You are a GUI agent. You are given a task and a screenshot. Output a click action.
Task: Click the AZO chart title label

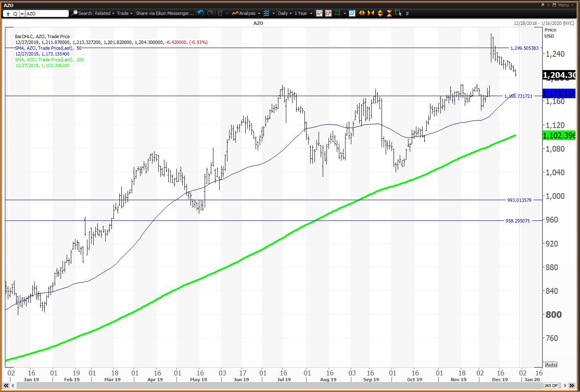click(258, 23)
